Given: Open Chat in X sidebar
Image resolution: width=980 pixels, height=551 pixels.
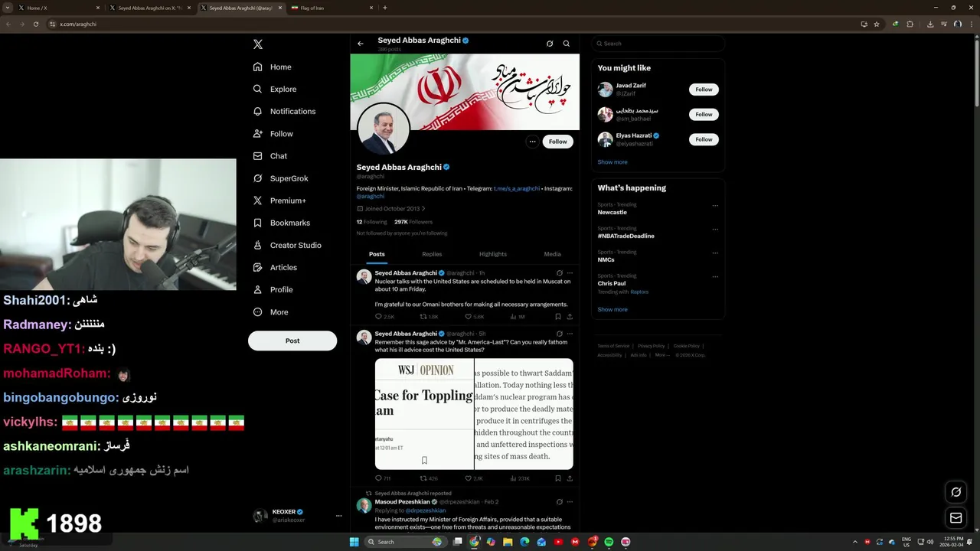Looking at the screenshot, I should click(x=269, y=155).
